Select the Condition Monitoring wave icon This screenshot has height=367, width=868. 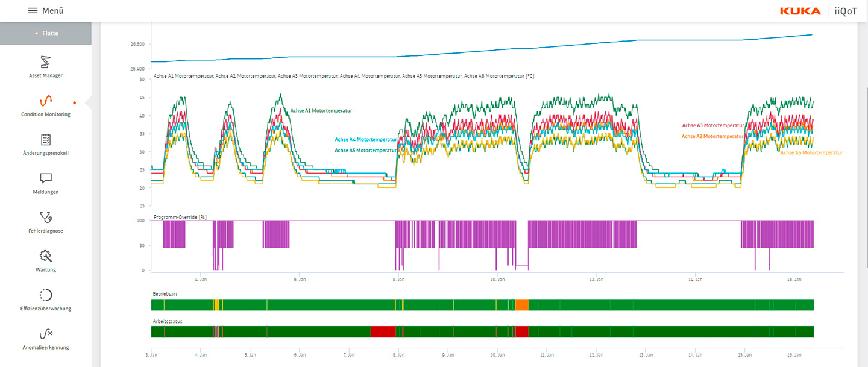[46, 101]
